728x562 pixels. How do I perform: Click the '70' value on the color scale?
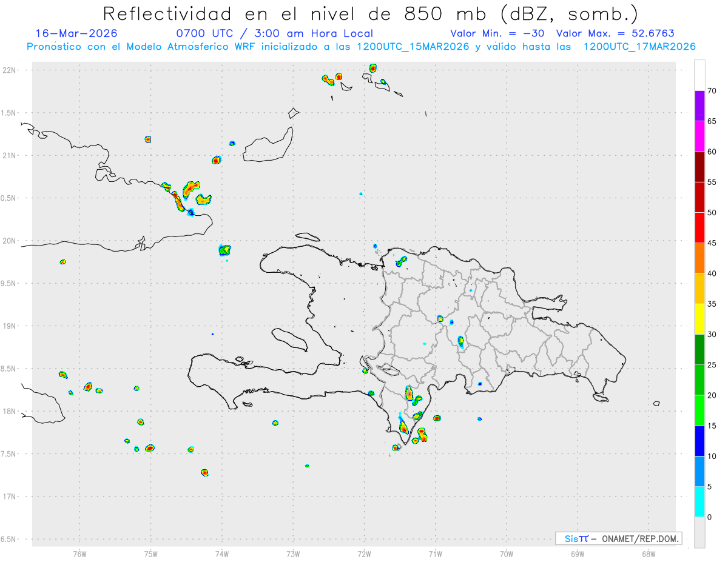712,91
